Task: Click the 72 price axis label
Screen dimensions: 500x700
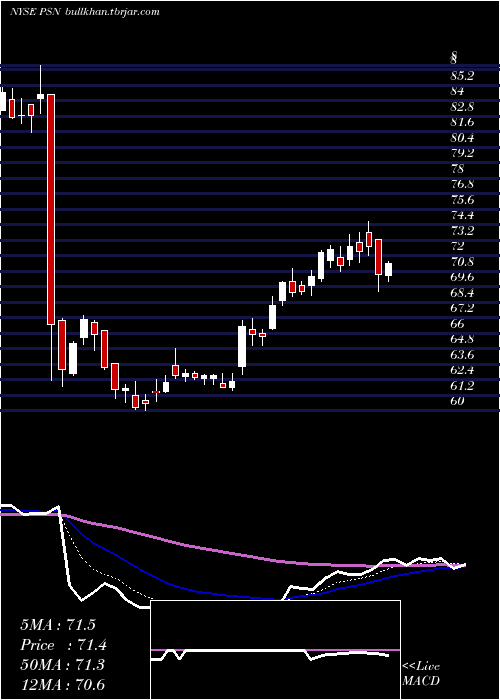Action: click(457, 246)
